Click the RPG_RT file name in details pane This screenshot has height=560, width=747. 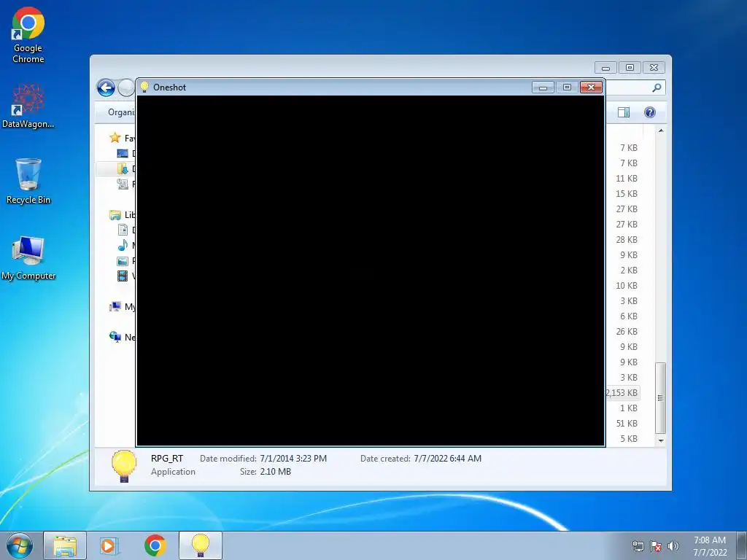167,459
